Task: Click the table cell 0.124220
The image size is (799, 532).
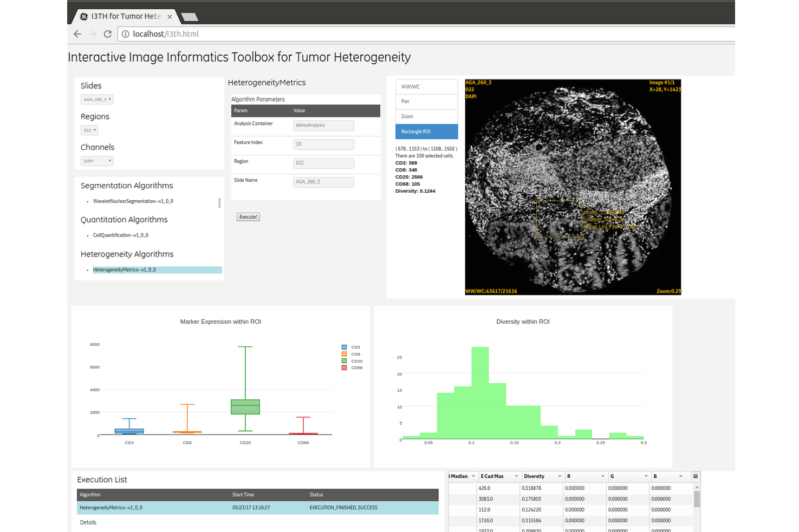Action: [x=542, y=510]
